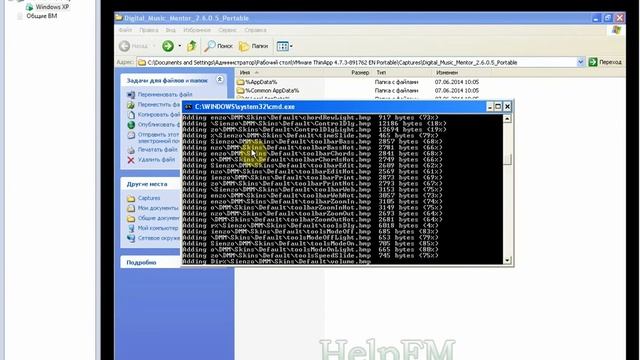Restore down the Explorer window
The width and height of the screenshot is (640, 360).
[x=608, y=18]
